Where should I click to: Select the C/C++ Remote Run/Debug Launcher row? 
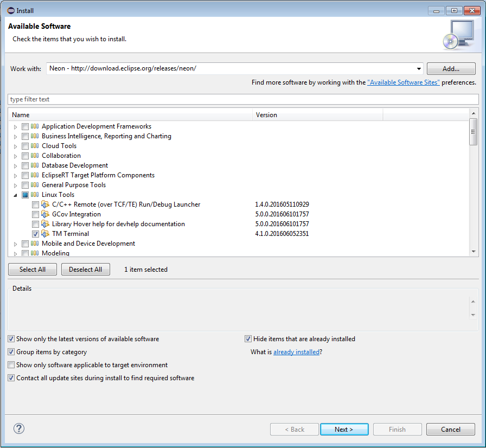(x=126, y=204)
